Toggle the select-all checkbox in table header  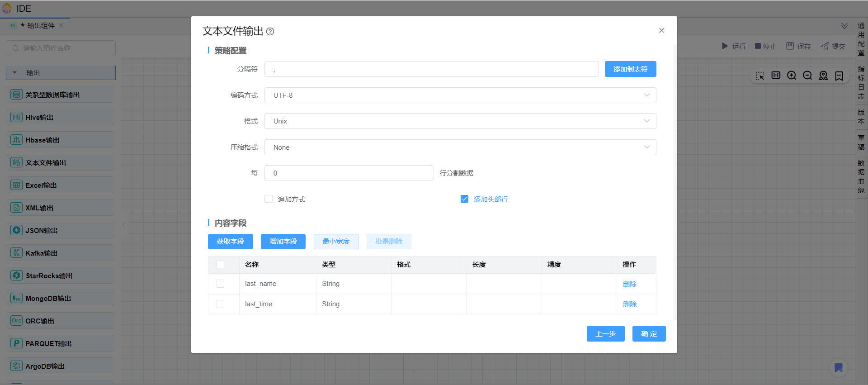click(x=221, y=265)
